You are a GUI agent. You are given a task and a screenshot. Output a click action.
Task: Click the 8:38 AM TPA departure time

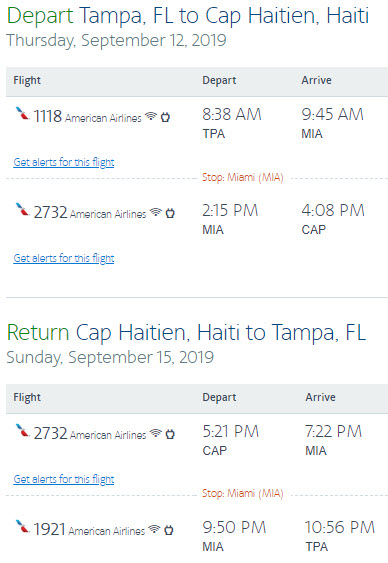coord(232,123)
